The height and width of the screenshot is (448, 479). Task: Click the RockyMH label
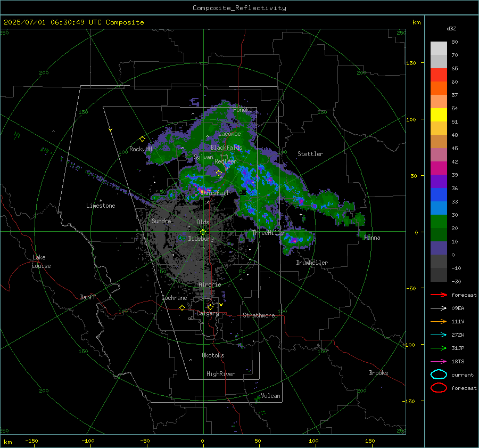point(141,149)
